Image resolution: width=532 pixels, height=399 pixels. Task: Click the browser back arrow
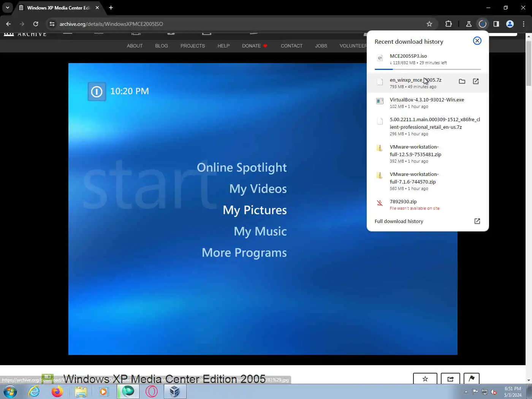[8, 24]
